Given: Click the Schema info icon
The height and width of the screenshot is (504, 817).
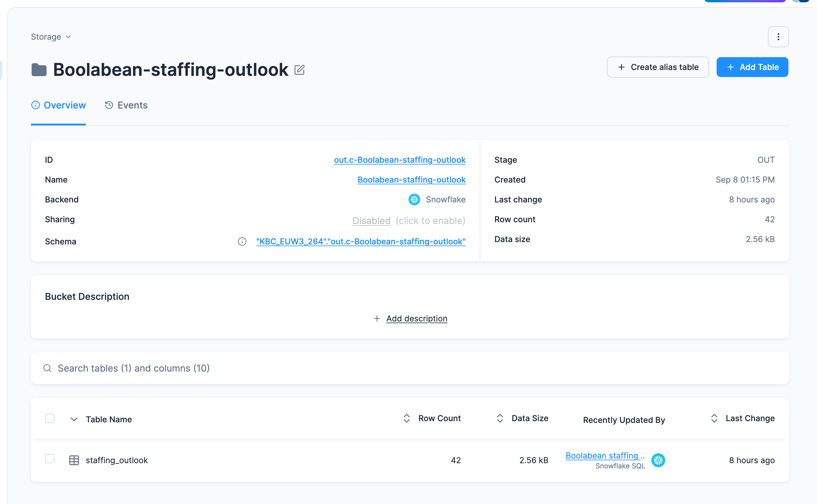Looking at the screenshot, I should click(x=242, y=241).
